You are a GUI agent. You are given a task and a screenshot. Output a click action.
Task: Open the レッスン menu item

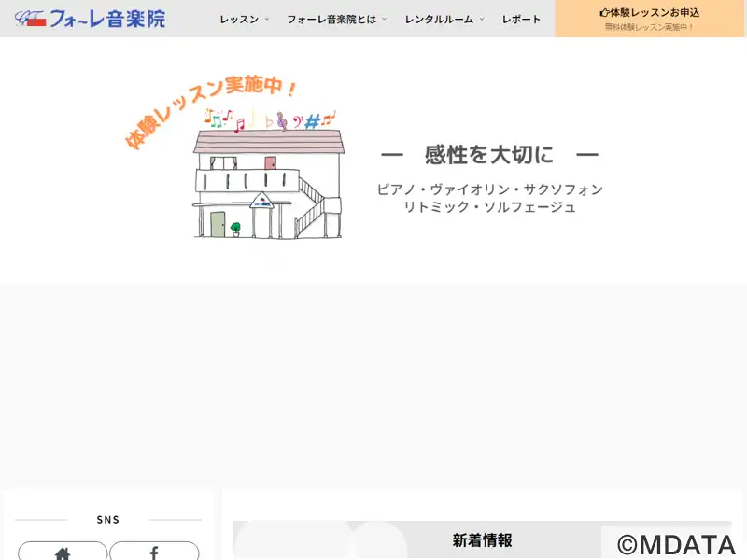coord(239,19)
